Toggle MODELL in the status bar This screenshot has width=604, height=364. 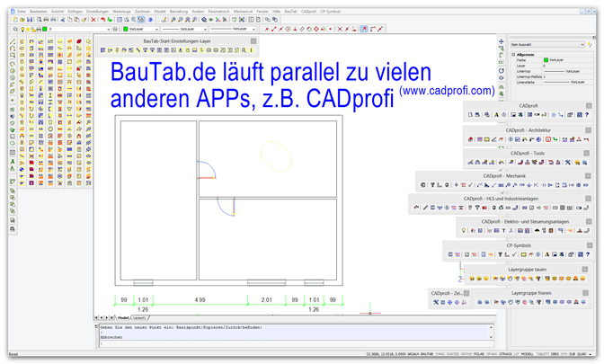[528, 354]
